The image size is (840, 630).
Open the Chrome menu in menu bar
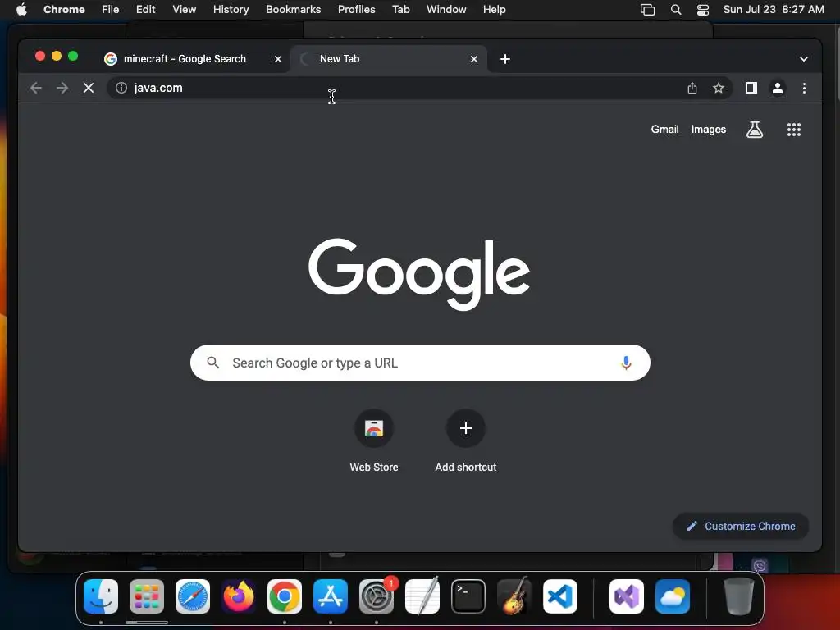point(64,10)
